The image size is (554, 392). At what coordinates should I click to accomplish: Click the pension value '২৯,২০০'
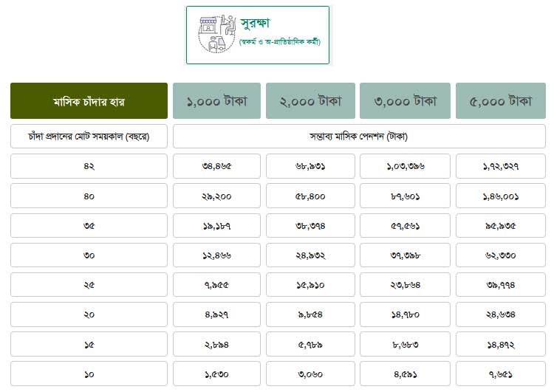[x=216, y=196]
